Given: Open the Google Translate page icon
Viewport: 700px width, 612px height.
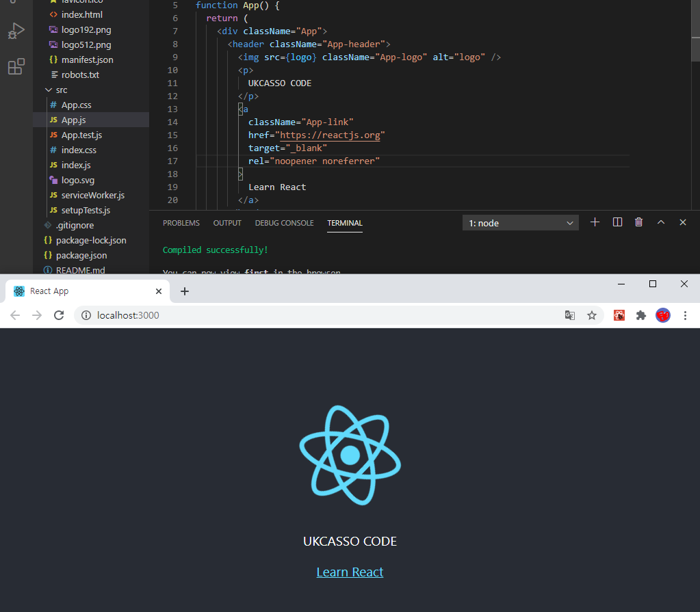Looking at the screenshot, I should click(569, 315).
